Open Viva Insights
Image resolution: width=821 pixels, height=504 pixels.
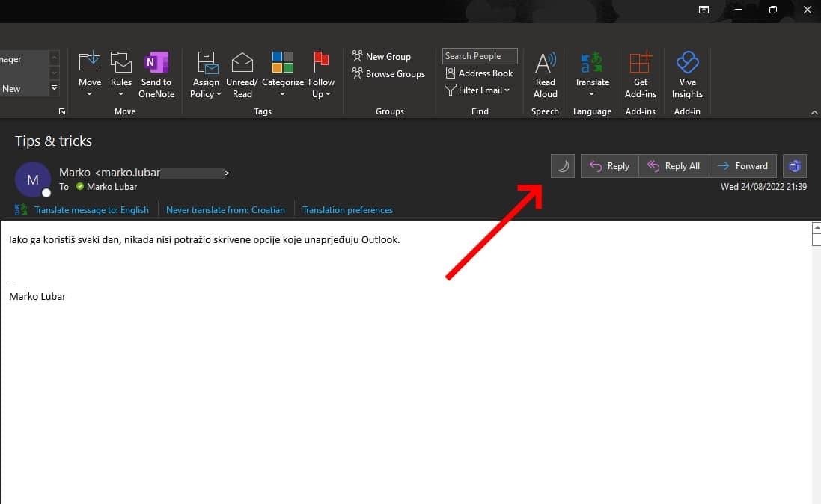tap(687, 73)
